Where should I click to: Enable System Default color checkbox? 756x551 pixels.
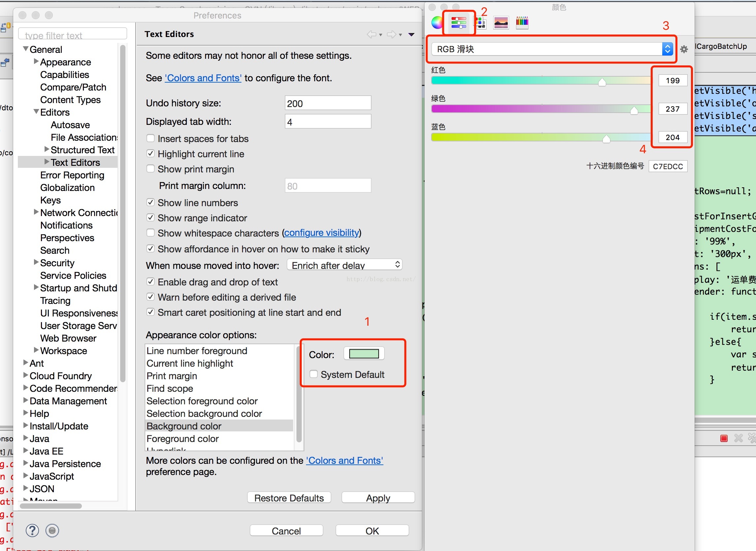point(314,374)
